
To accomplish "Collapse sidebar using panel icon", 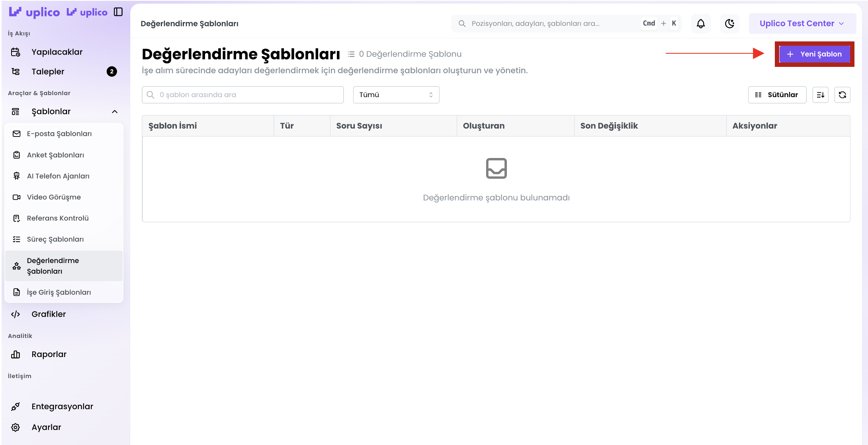I will 118,12.
